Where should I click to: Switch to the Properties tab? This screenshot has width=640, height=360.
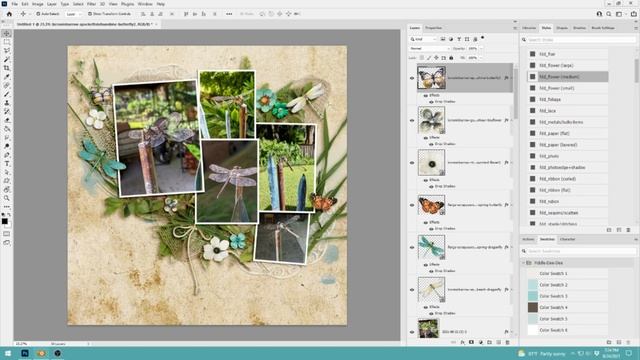click(433, 28)
